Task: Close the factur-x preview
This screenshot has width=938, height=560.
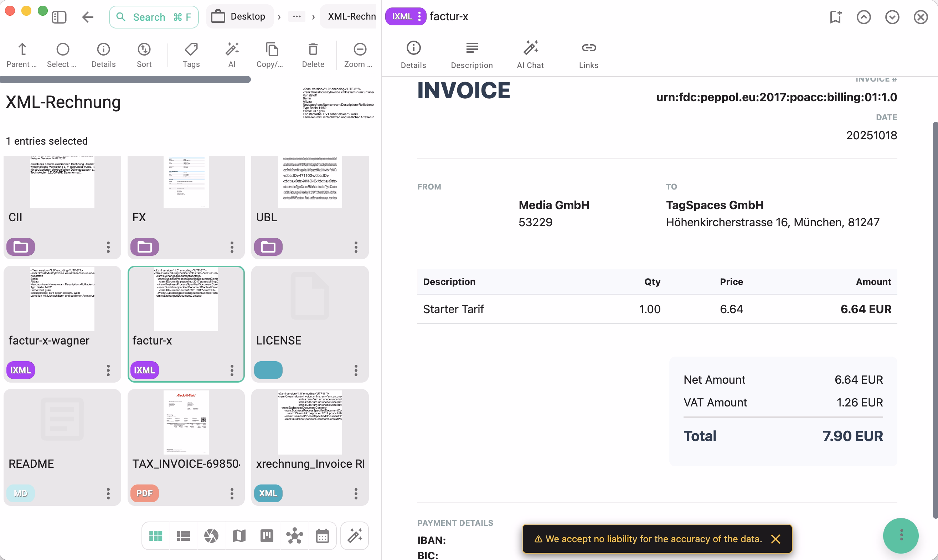Action: coord(921,17)
